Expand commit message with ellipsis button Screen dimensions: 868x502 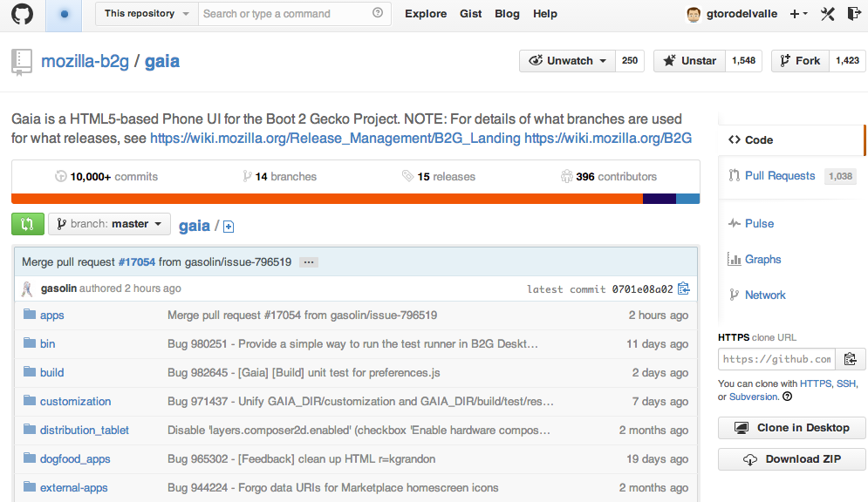coord(308,262)
